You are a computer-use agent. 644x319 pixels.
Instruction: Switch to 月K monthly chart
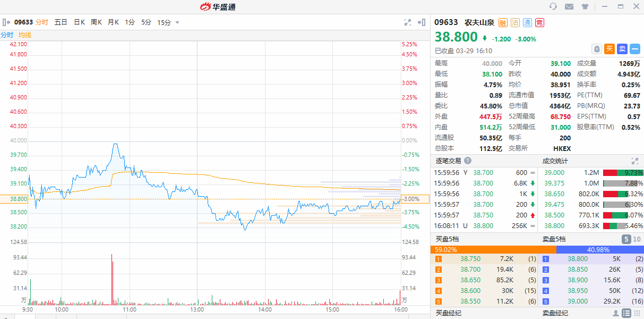pyautogui.click(x=113, y=22)
